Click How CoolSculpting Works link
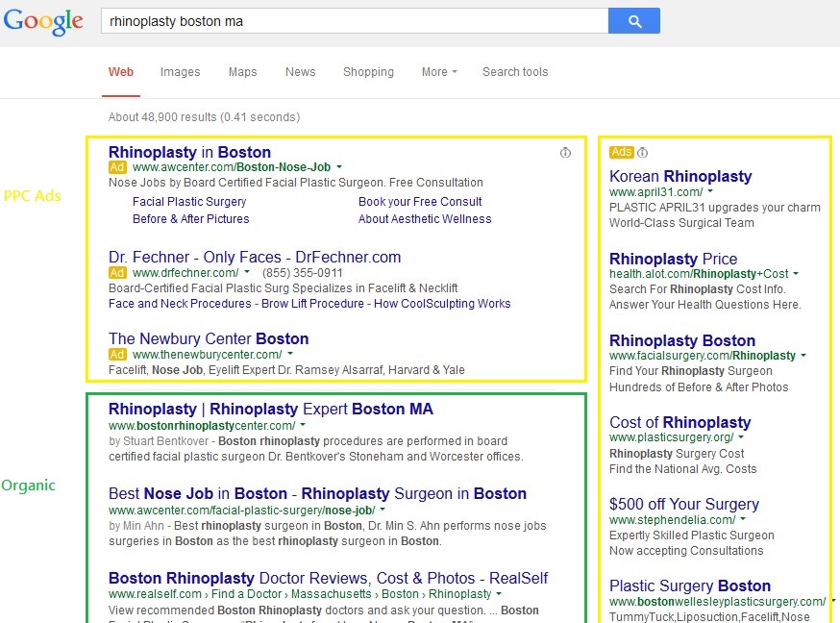Image resolution: width=840 pixels, height=623 pixels. click(442, 304)
